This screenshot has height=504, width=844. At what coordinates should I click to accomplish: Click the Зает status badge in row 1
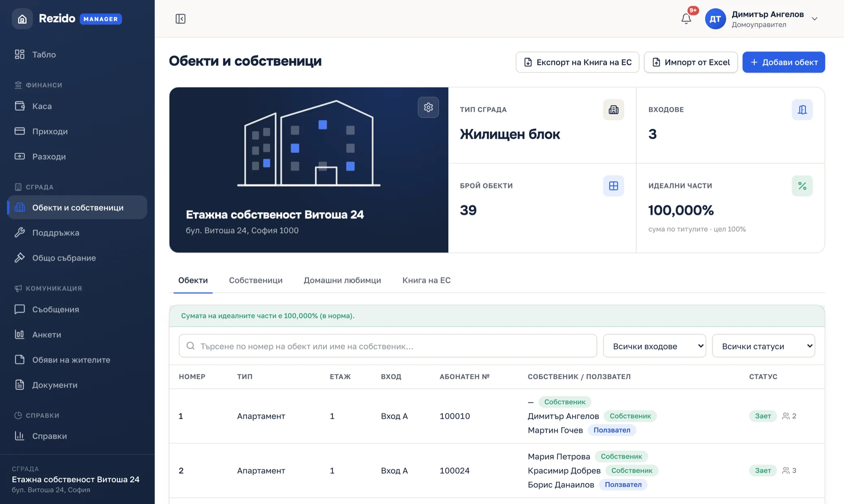(x=762, y=416)
